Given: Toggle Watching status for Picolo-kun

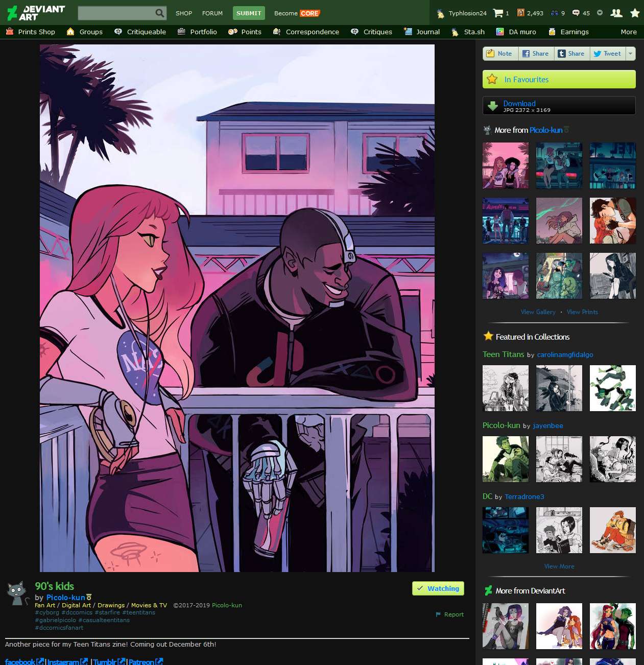Looking at the screenshot, I should (438, 588).
